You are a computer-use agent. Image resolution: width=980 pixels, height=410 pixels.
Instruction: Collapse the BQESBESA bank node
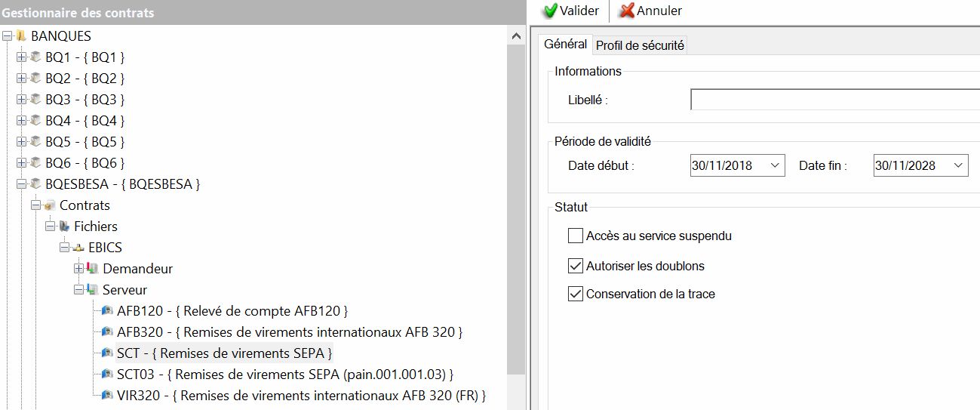pyautogui.click(x=21, y=184)
